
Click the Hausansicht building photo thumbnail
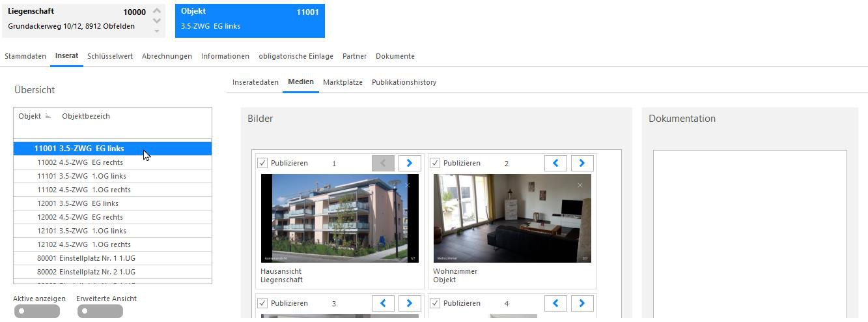coord(339,218)
